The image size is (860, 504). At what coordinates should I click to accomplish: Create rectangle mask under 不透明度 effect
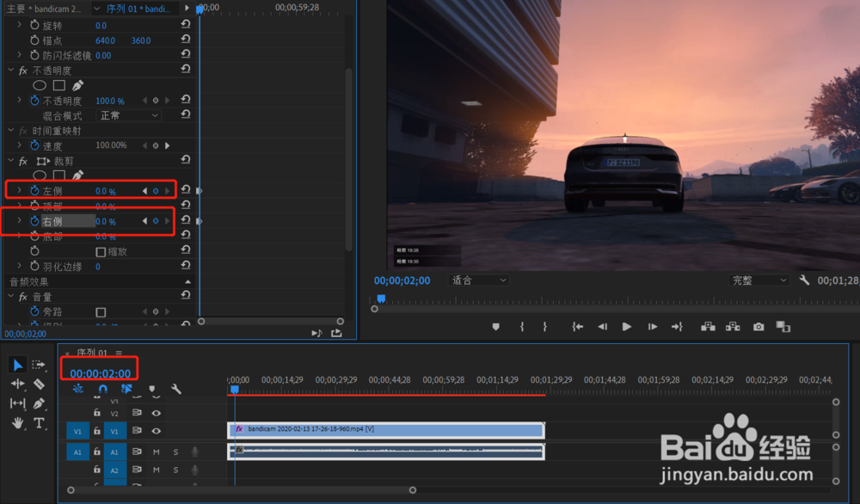tap(59, 85)
